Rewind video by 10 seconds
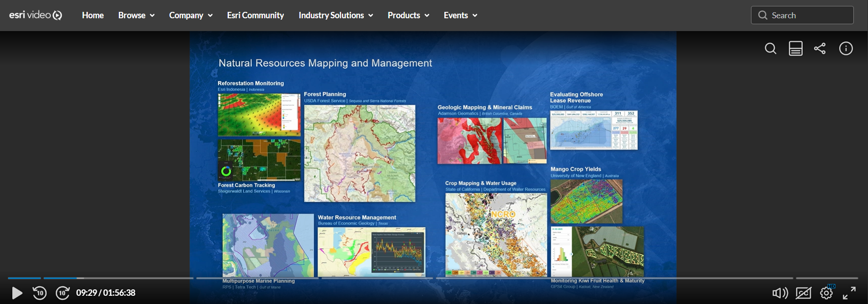The width and height of the screenshot is (868, 304). [40, 293]
